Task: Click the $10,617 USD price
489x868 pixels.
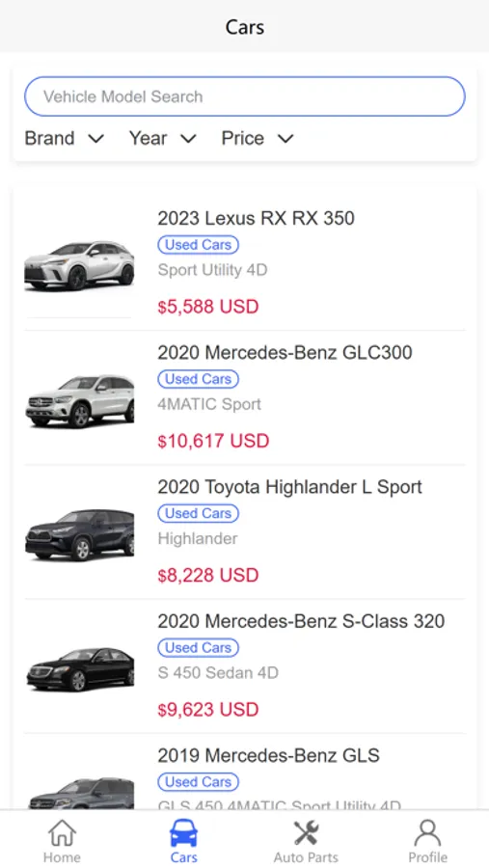Action: [x=213, y=441]
